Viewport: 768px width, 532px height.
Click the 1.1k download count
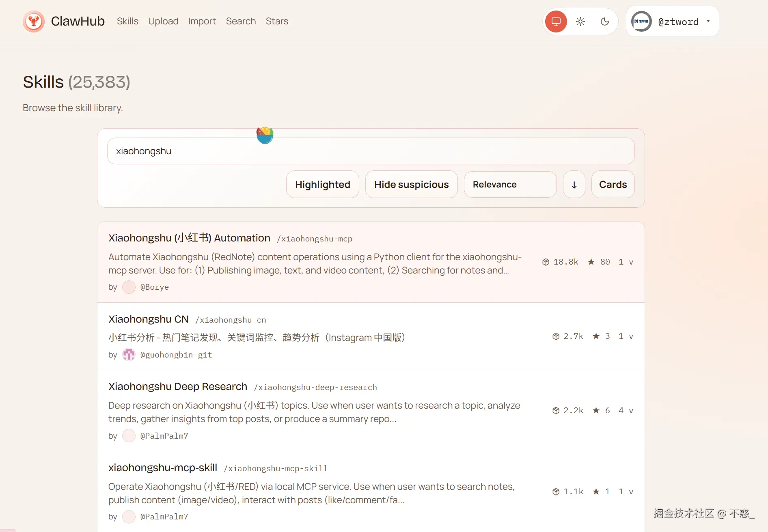pos(573,491)
